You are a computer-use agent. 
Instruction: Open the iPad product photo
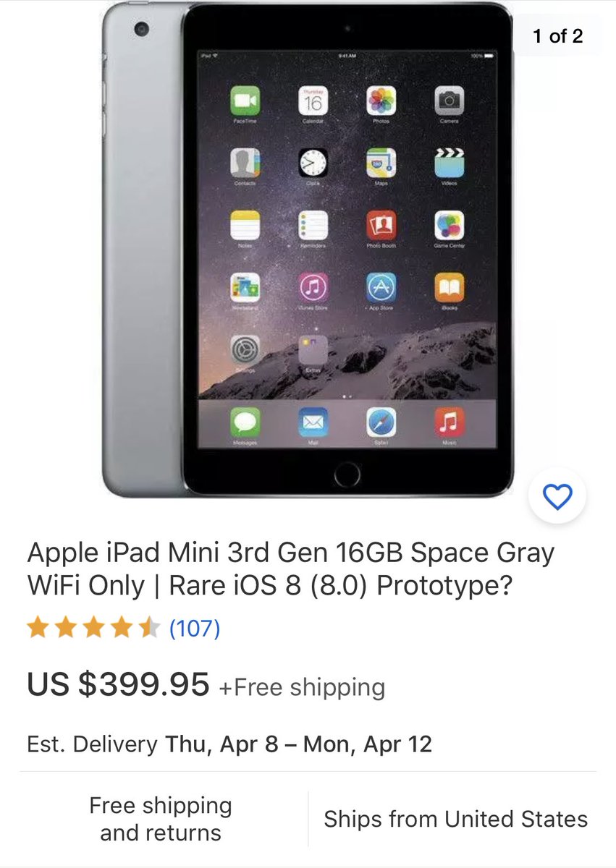[x=308, y=250]
